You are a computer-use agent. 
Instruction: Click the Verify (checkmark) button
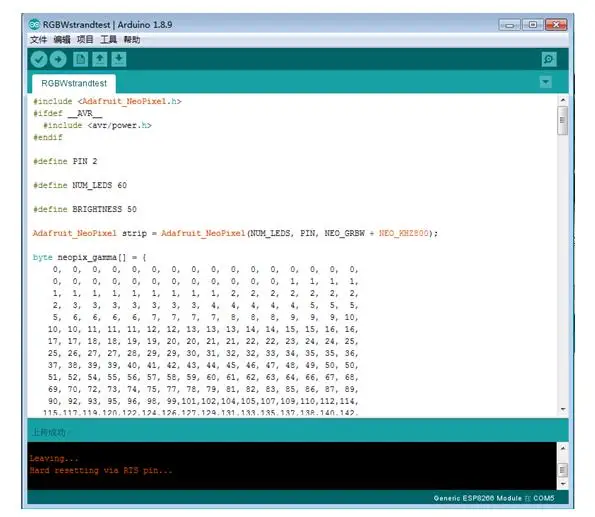pyautogui.click(x=39, y=59)
